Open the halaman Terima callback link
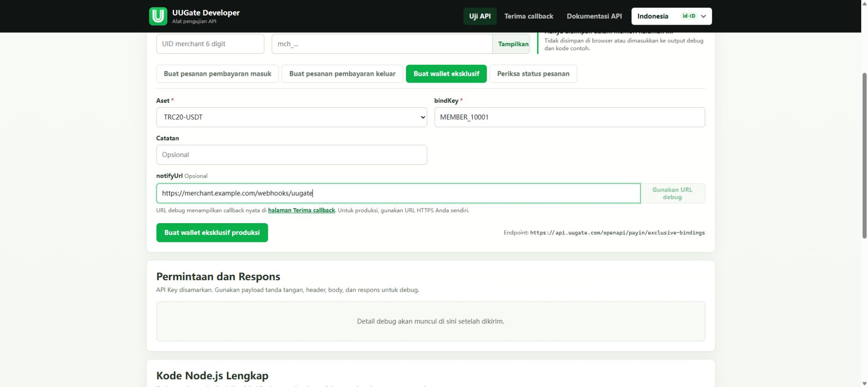Viewport: 868px width, 387px height. tap(302, 210)
